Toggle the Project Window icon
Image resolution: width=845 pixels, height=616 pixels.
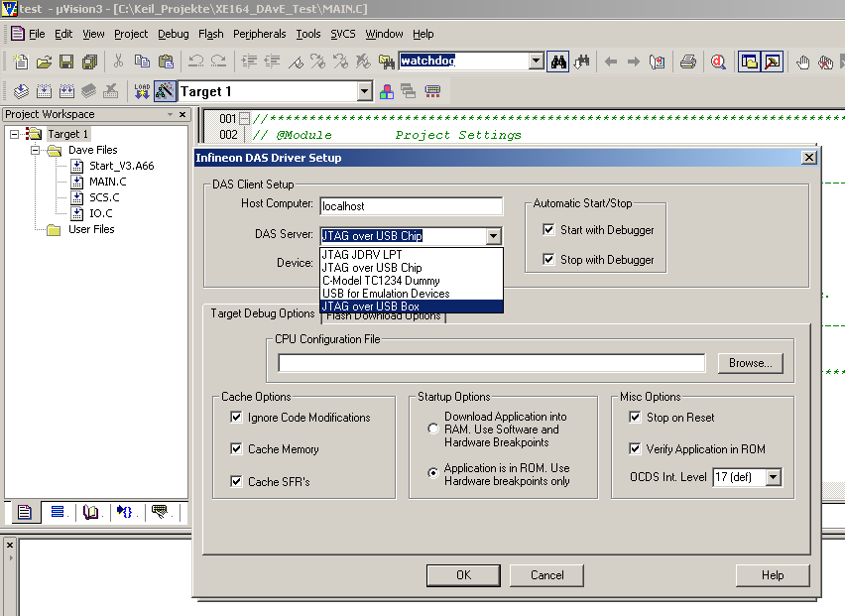click(x=749, y=62)
